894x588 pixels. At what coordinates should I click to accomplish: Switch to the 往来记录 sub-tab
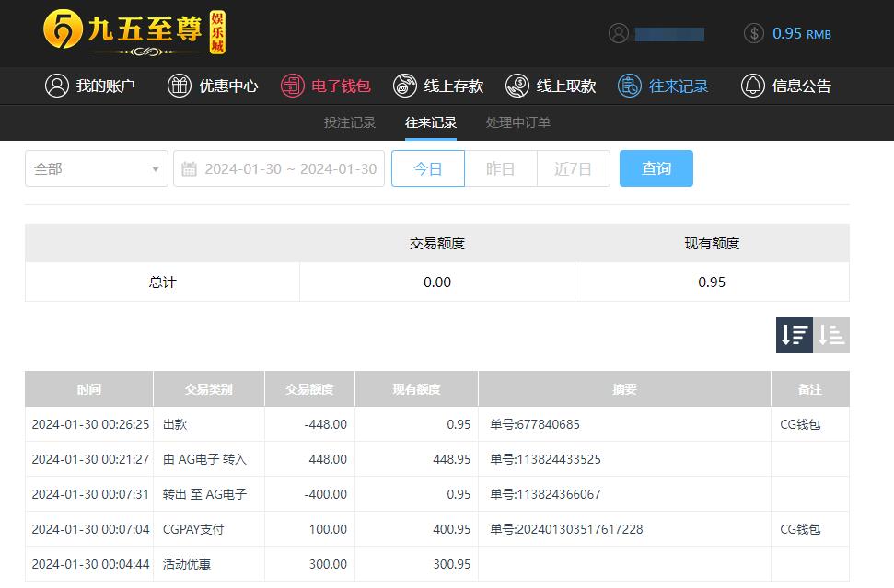pos(431,122)
